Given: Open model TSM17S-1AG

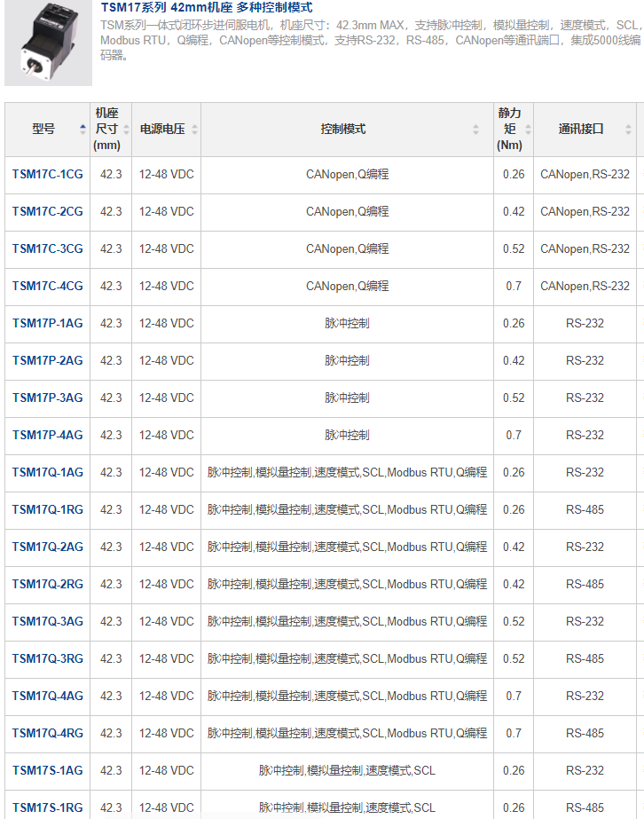Looking at the screenshot, I should tap(48, 770).
